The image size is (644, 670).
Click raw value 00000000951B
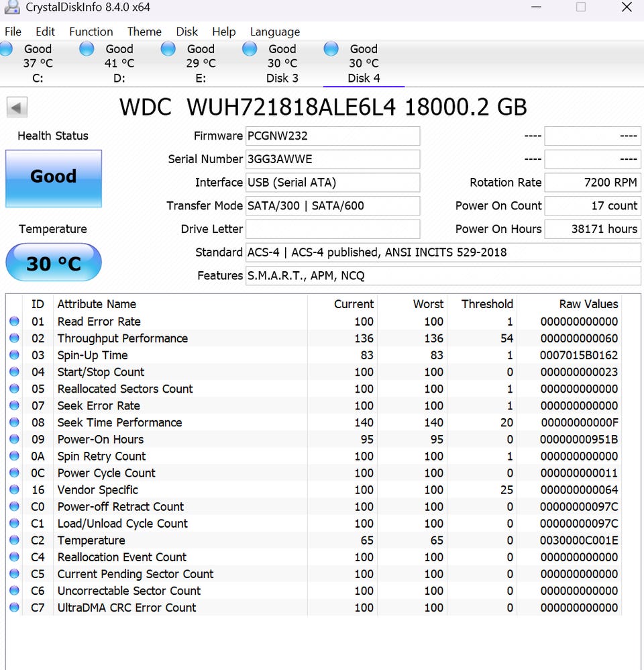[x=579, y=439]
